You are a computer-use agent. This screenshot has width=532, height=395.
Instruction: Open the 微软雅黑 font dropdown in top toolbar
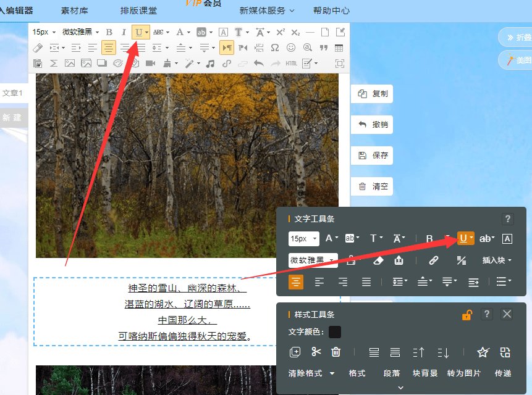pyautogui.click(x=80, y=32)
